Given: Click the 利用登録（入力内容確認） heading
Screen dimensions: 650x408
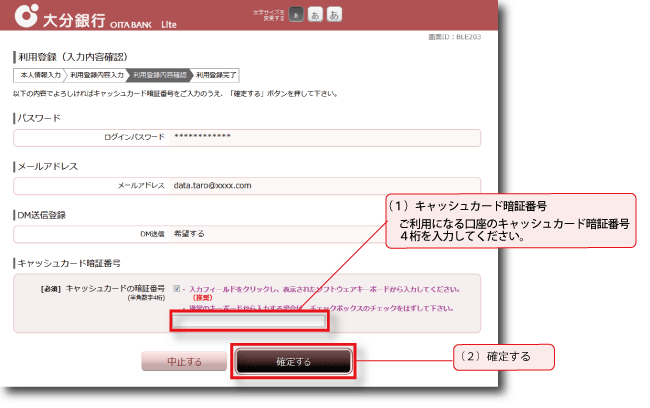Looking at the screenshot, I should pos(73,57).
